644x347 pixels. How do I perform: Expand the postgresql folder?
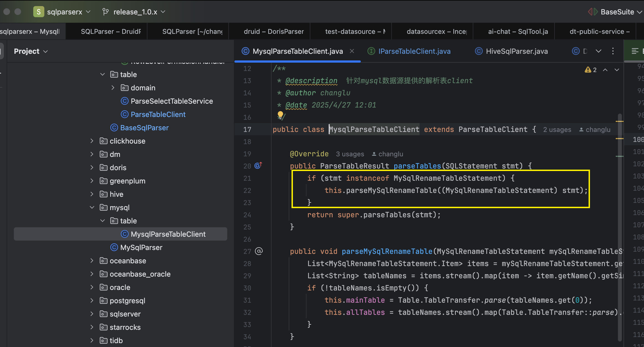click(92, 300)
